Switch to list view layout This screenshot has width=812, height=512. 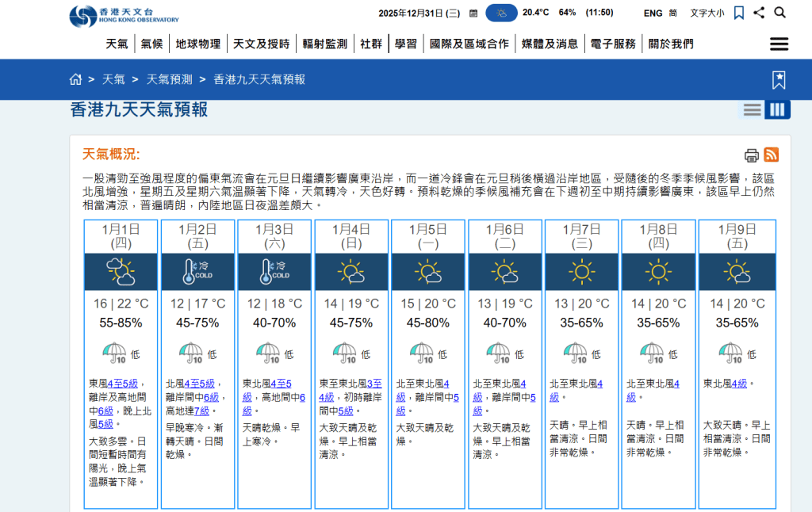(752, 109)
